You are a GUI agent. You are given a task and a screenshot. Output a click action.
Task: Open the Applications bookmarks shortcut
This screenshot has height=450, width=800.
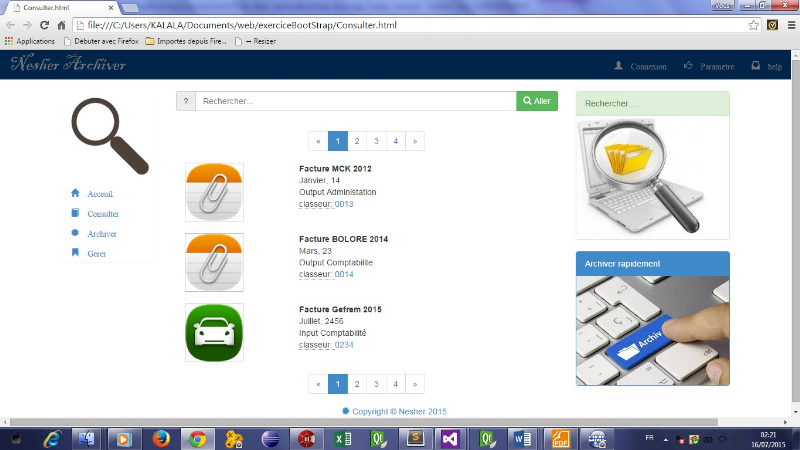click(x=30, y=41)
